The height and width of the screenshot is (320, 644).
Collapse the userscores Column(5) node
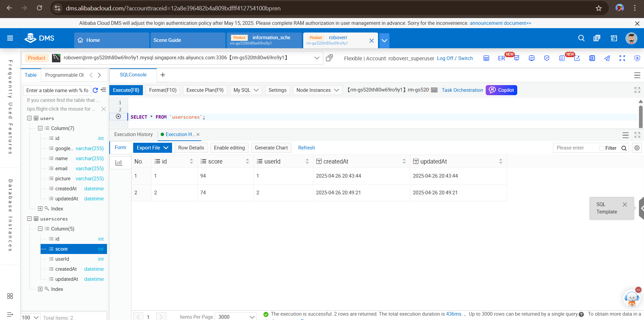pyautogui.click(x=40, y=229)
